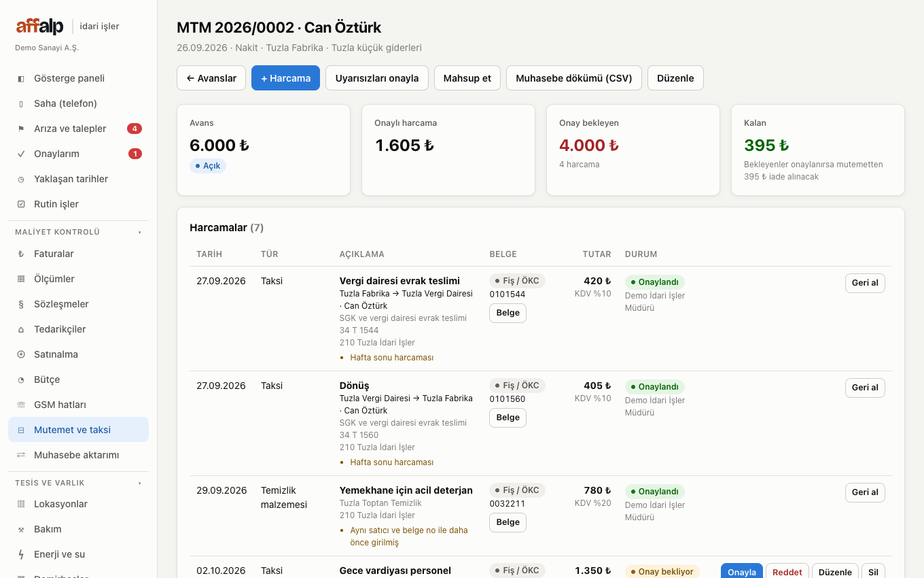Click the Saha (telefon) phone icon
The width and height of the screenshot is (924, 578).
(21, 103)
